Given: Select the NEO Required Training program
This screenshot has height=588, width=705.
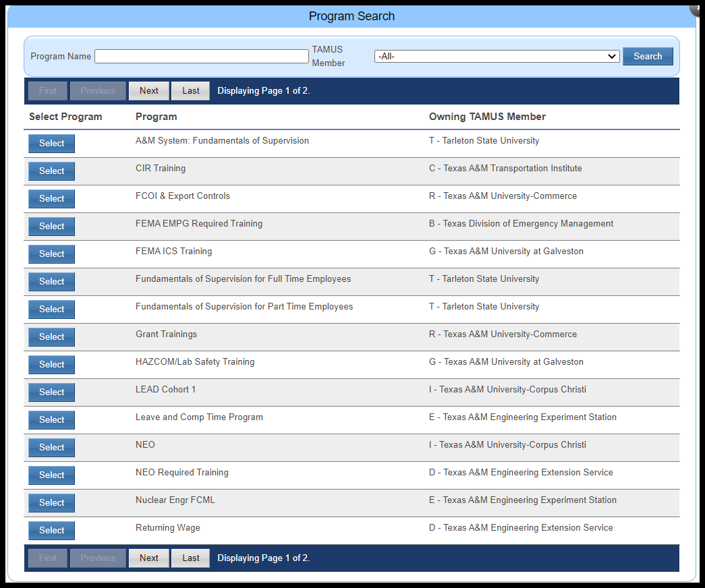Looking at the screenshot, I should pyautogui.click(x=51, y=475).
